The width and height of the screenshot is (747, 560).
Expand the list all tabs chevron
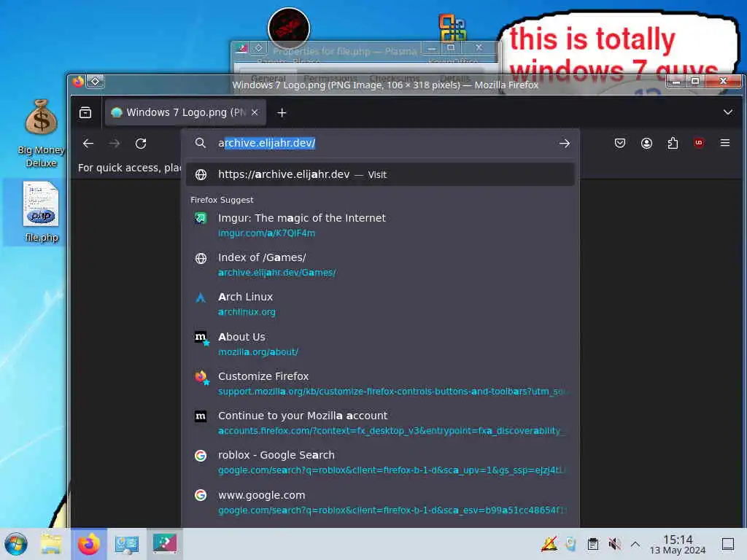coord(727,112)
